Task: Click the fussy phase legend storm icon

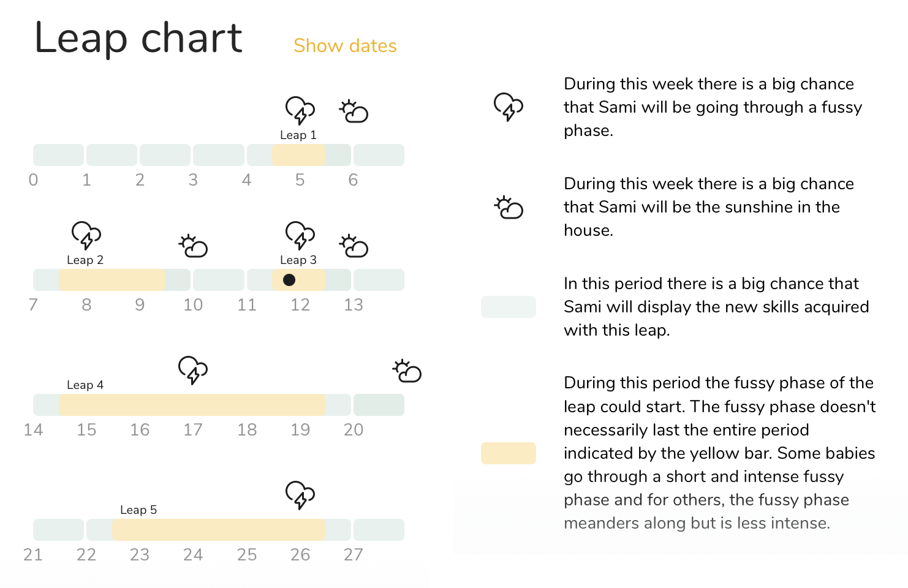Action: [509, 107]
